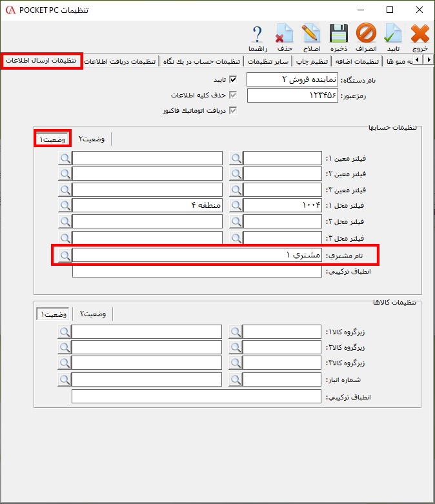Click the Exit (خروج) red X icon
The height and width of the screenshot is (504, 435).
(x=420, y=37)
